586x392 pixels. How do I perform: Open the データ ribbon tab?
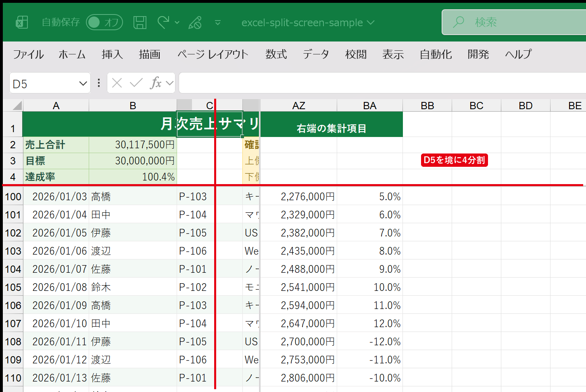tap(316, 54)
